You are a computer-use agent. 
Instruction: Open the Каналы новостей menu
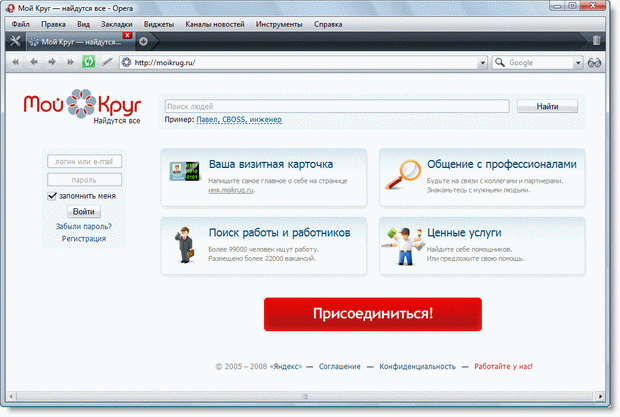(215, 24)
